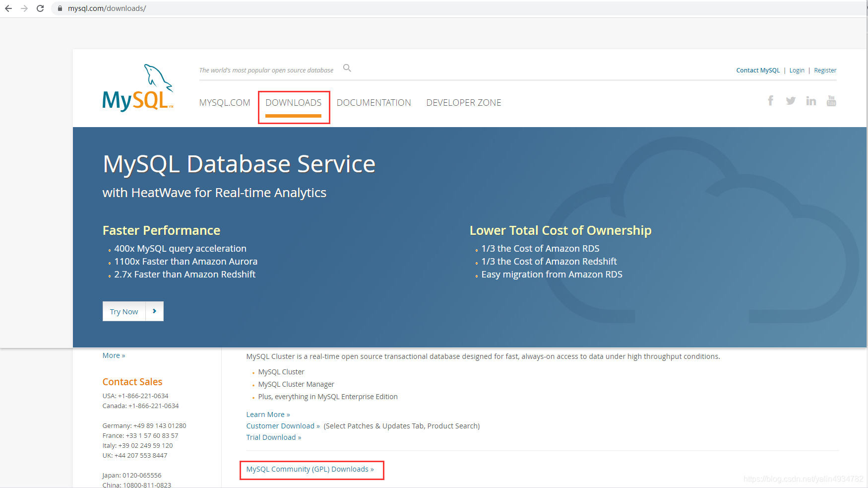Refresh the page with the reload icon

(40, 8)
